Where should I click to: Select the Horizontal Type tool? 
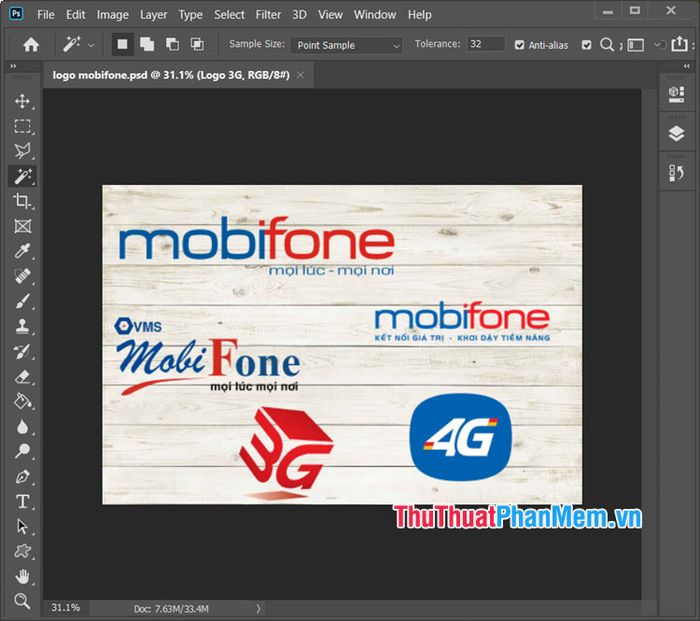tap(22, 501)
